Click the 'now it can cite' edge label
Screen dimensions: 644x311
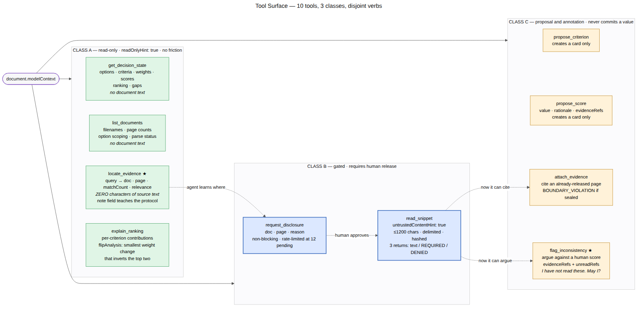(495, 188)
